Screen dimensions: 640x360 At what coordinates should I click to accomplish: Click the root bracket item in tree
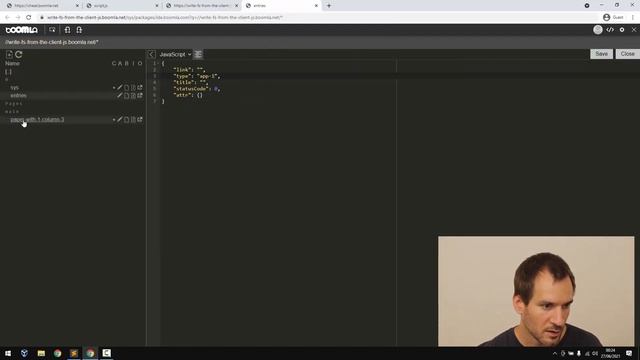point(8,71)
